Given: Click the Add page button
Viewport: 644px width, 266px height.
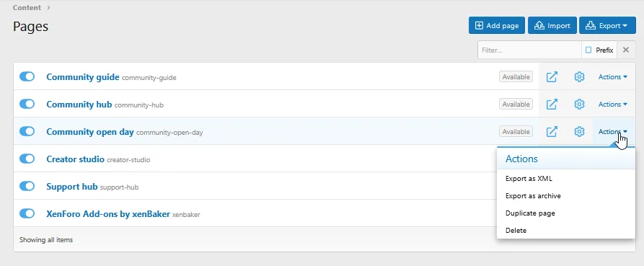Looking at the screenshot, I should 497,25.
